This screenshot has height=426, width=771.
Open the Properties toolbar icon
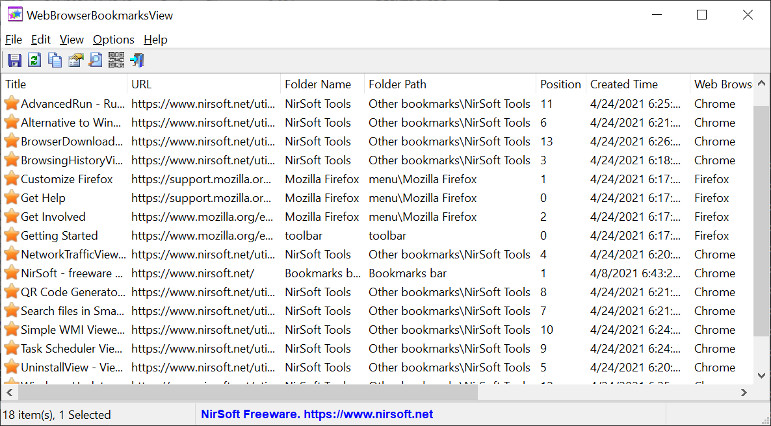point(76,61)
